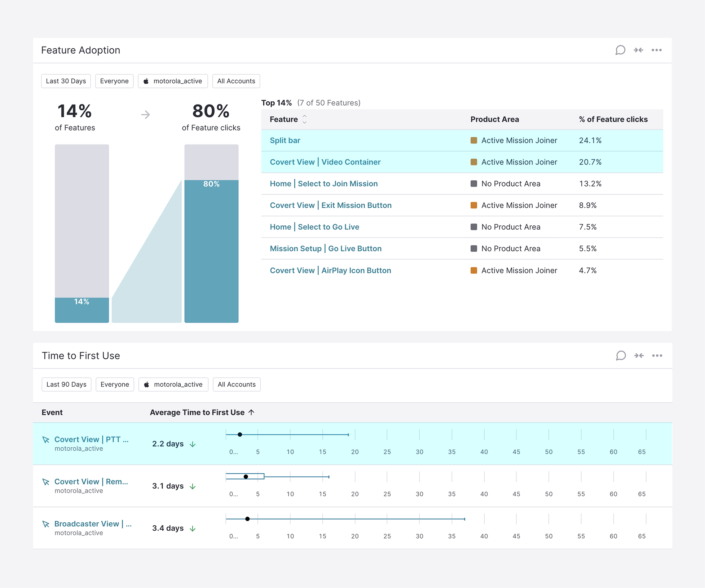
Task: Open comments on Feature Adoption widget
Action: pos(620,50)
